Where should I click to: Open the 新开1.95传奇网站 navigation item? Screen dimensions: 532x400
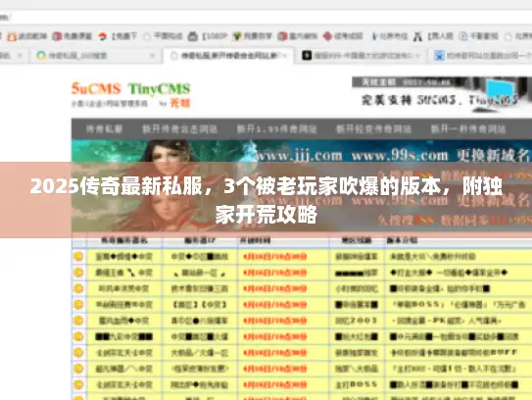coord(276,129)
